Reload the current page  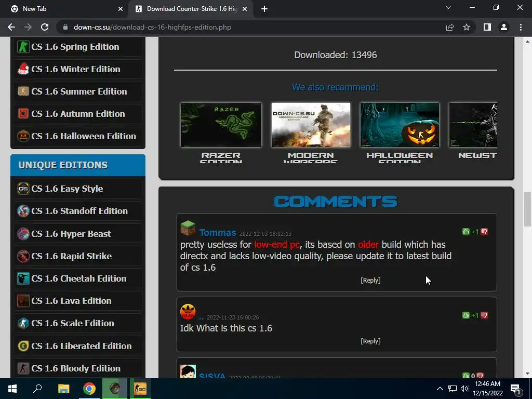(45, 27)
